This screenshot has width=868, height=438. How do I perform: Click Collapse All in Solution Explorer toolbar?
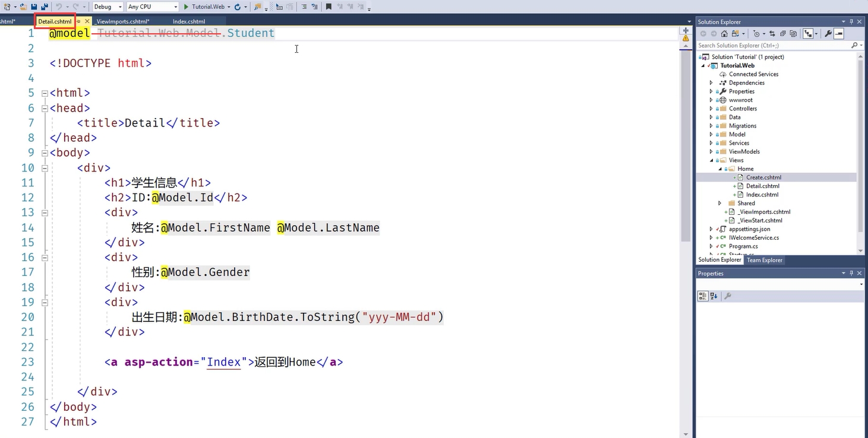[x=783, y=34]
